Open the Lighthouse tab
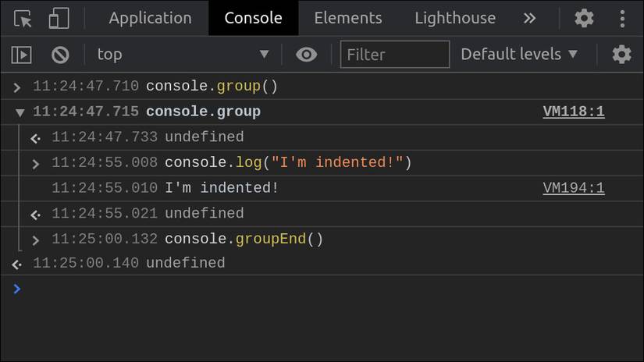Viewport: 644px width, 362px height. [455, 18]
